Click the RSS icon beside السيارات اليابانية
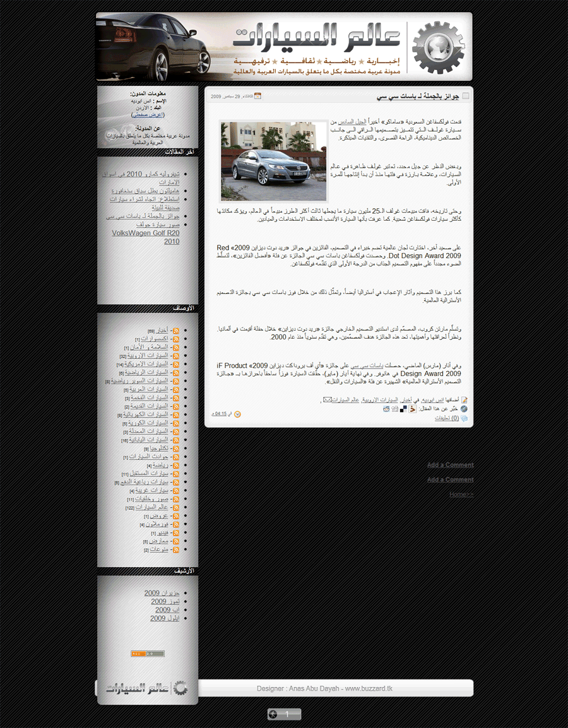The image size is (568, 728). [176, 440]
